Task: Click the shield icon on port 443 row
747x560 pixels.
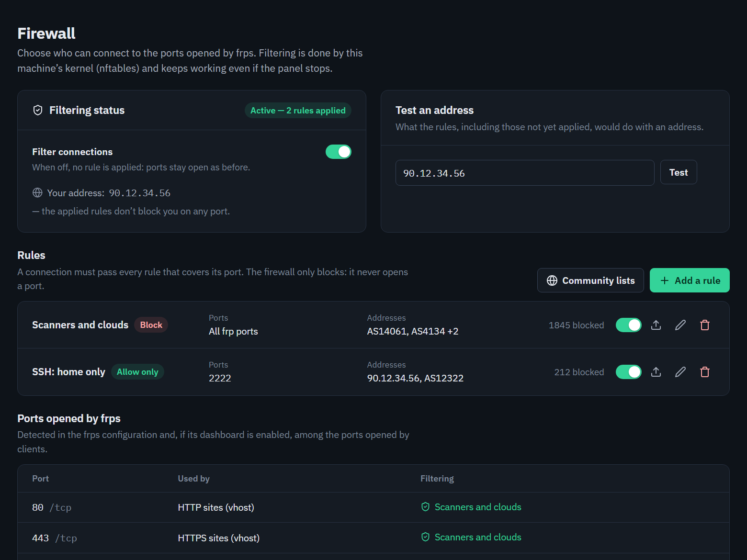Action: click(425, 537)
